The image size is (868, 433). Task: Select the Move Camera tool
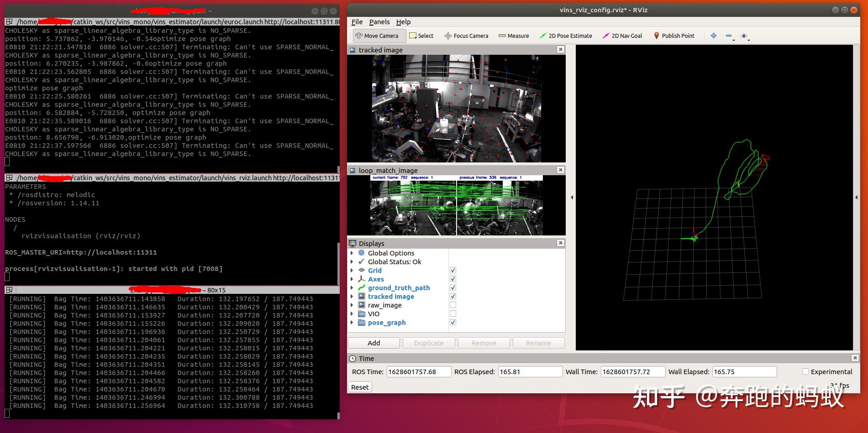(377, 36)
